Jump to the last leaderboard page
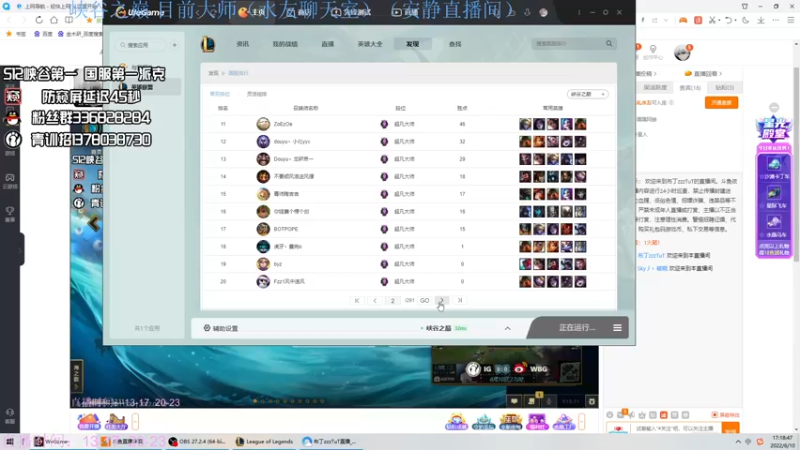The height and width of the screenshot is (450, 800). coord(460,301)
